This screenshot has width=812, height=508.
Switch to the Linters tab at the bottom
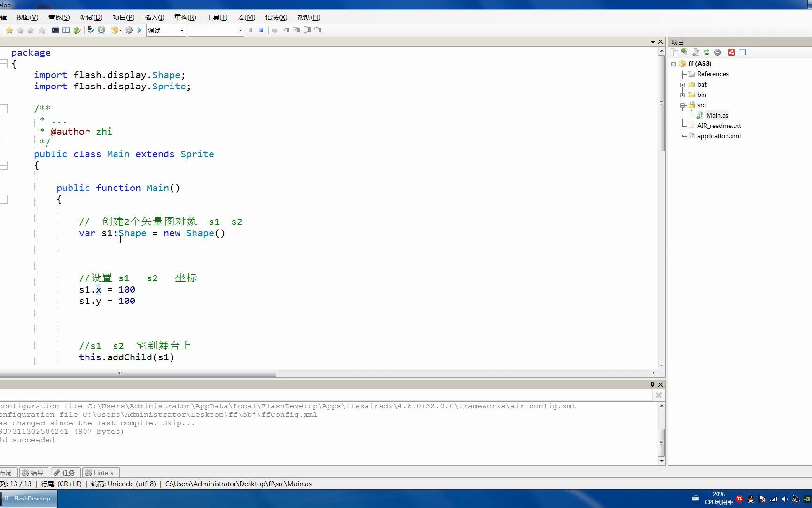pyautogui.click(x=100, y=472)
